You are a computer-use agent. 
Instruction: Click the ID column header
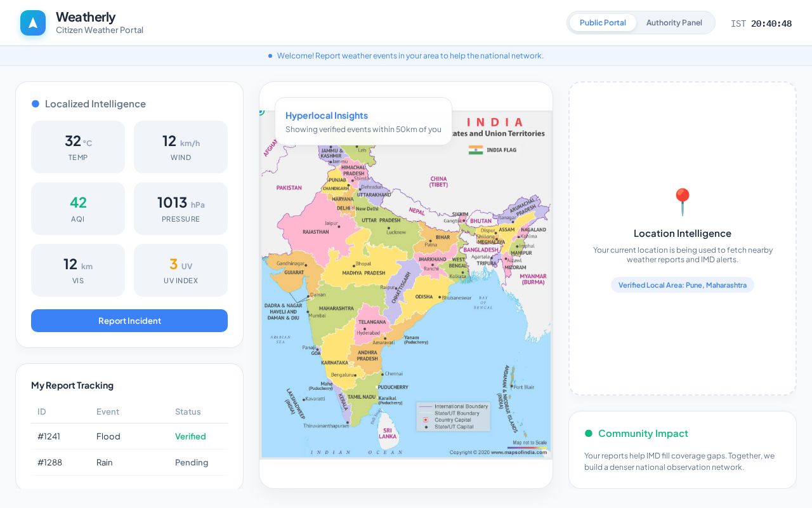42,411
